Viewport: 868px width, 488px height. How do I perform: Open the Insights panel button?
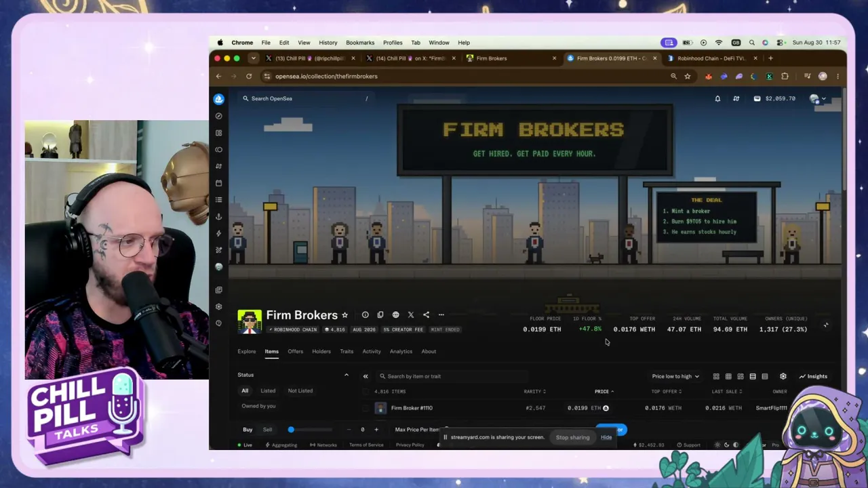tap(813, 376)
